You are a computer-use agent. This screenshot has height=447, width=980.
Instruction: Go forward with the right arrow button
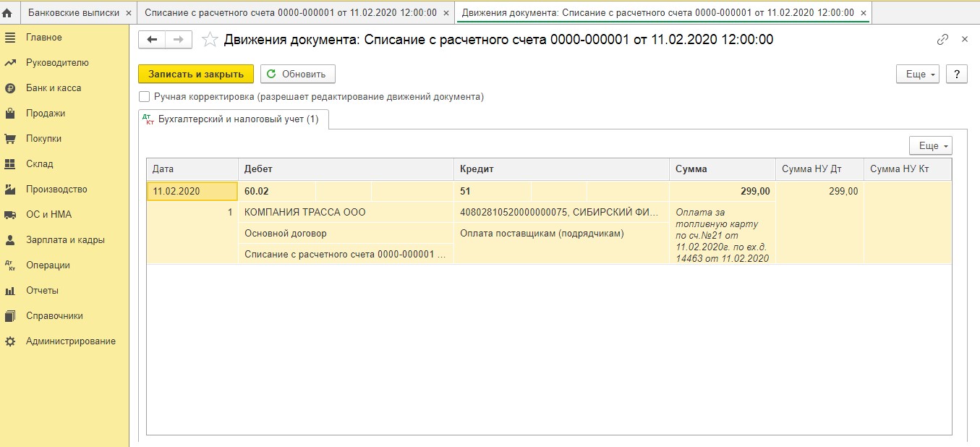tap(179, 40)
